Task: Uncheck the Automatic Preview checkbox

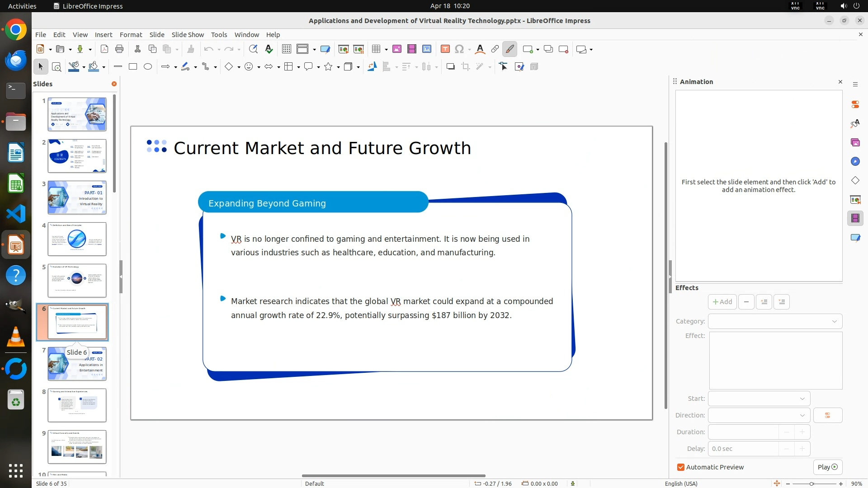Action: [681, 467]
